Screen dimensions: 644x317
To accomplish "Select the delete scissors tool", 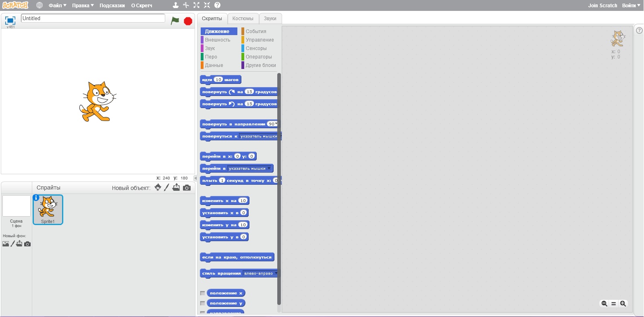I will [x=186, y=5].
